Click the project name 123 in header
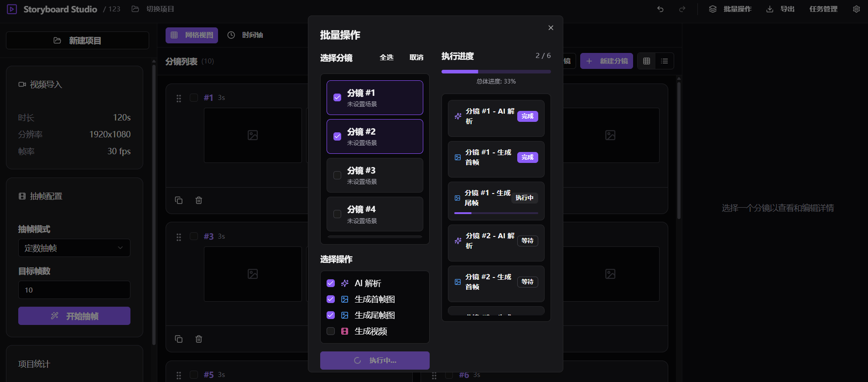Screen dimensions: 868x382 114,9
